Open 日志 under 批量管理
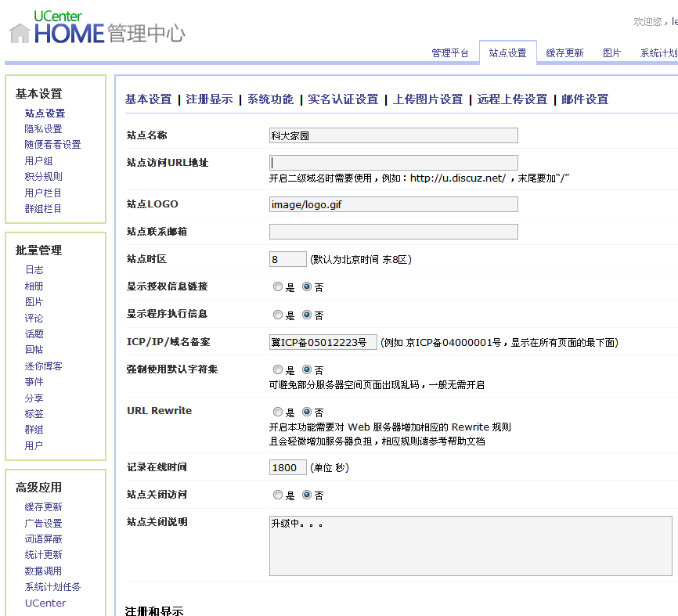 [x=34, y=270]
